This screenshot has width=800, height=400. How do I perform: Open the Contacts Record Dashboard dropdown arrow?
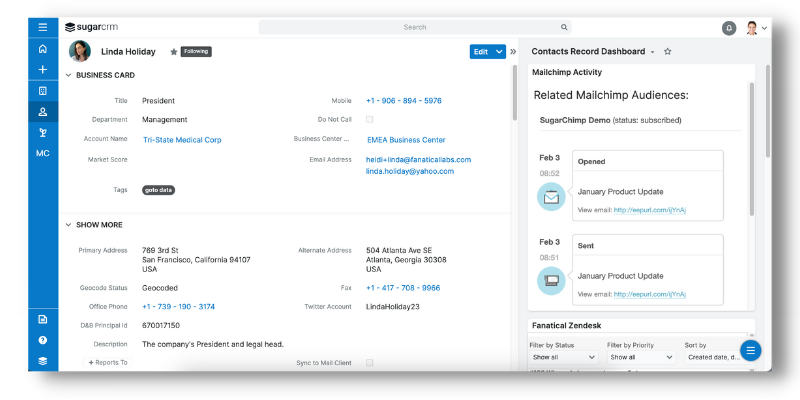pos(652,52)
